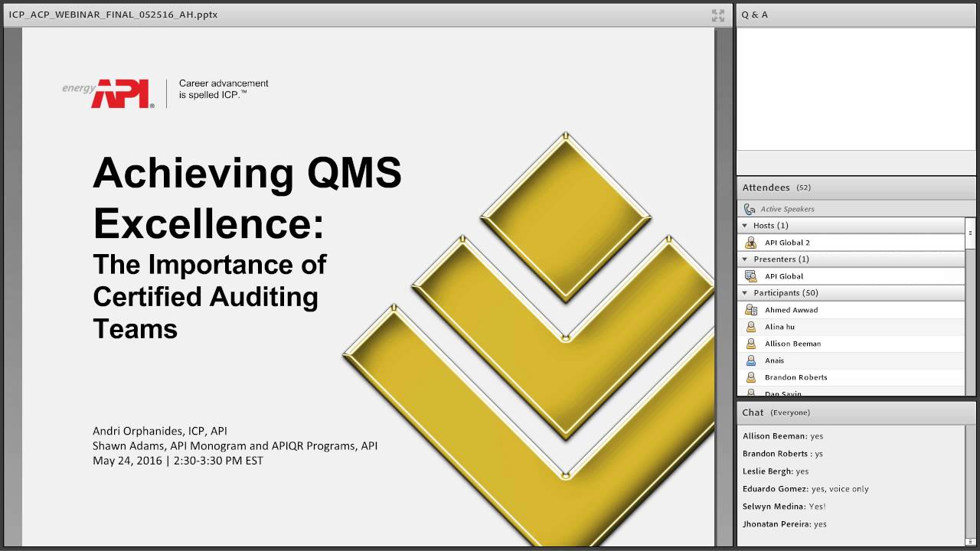This screenshot has height=551, width=980.
Task: Click inside the empty Q & A area
Action: tap(856, 88)
